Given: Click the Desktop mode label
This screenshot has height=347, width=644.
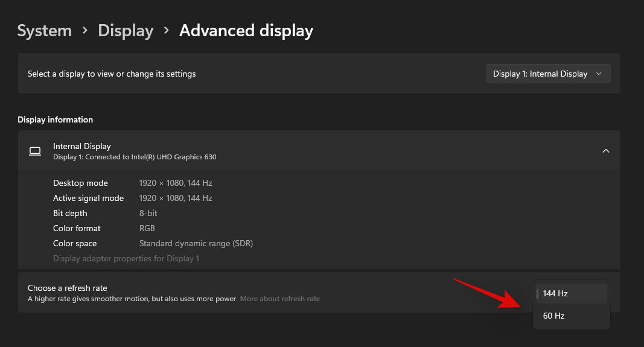Looking at the screenshot, I should click(80, 183).
